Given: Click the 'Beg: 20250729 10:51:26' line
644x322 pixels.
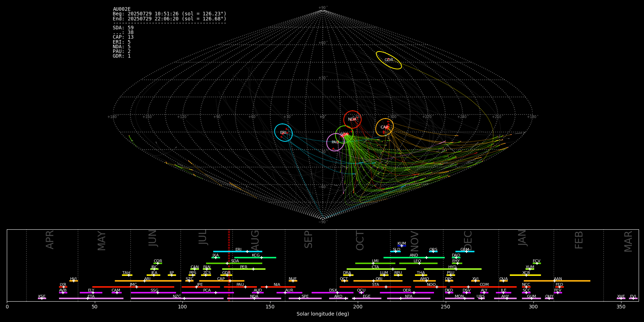Looking at the screenshot, I should coord(170,14).
